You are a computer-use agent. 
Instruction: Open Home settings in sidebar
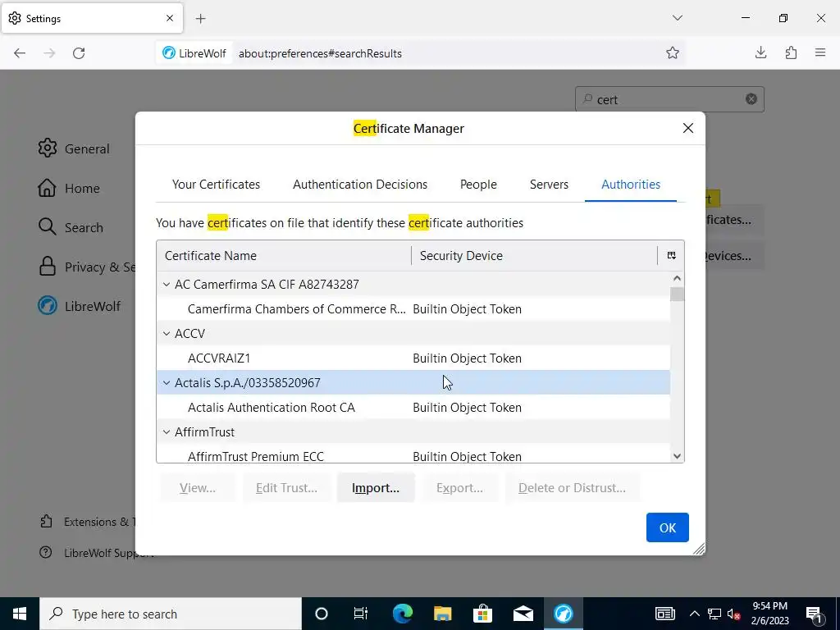coord(69,188)
